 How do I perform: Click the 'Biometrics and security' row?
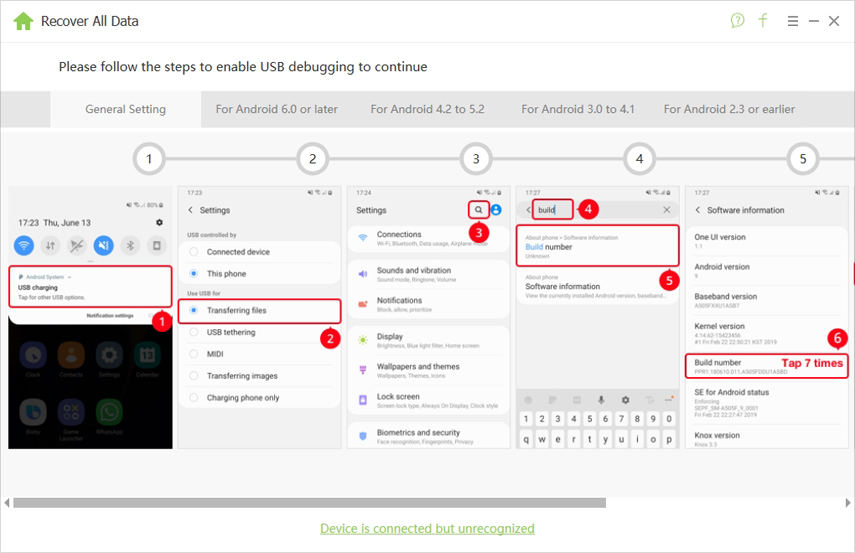(x=429, y=436)
